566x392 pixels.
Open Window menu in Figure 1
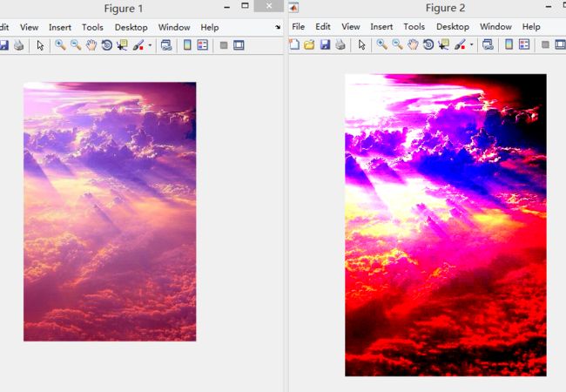click(174, 27)
